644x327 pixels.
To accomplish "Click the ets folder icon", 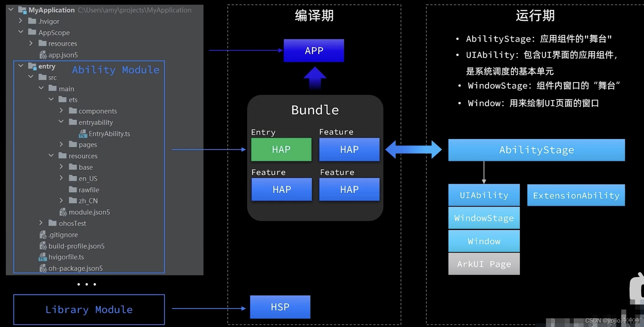I will [62, 99].
